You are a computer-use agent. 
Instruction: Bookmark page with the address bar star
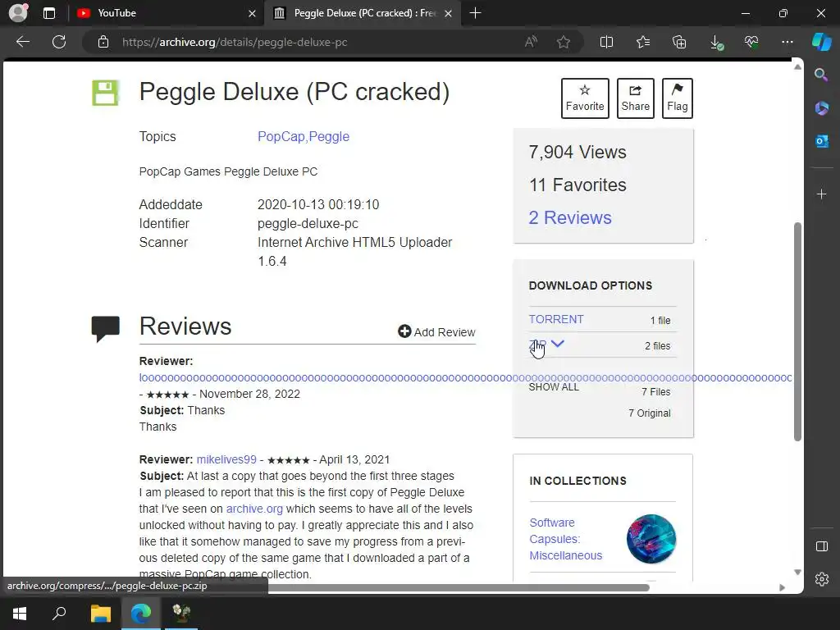click(x=563, y=42)
